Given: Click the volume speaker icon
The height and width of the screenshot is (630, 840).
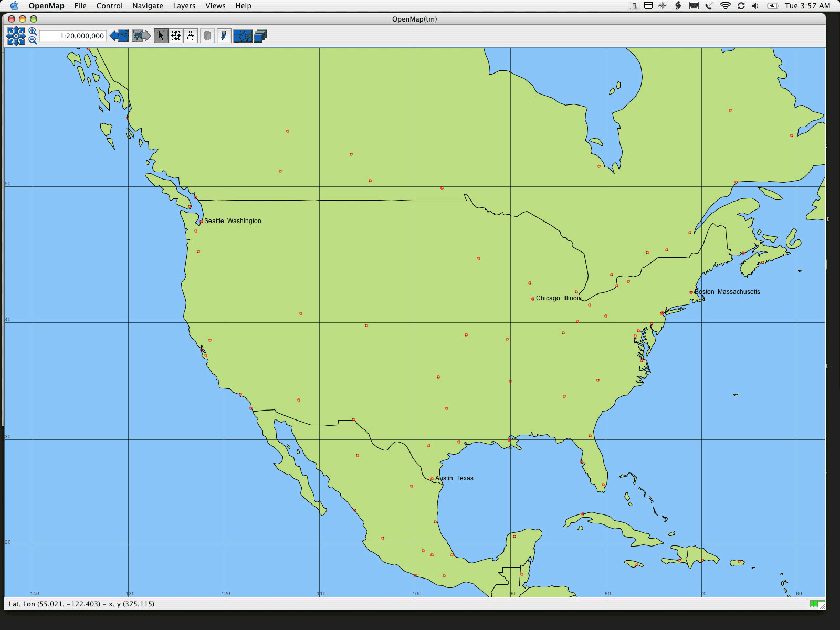Looking at the screenshot, I should click(755, 6).
